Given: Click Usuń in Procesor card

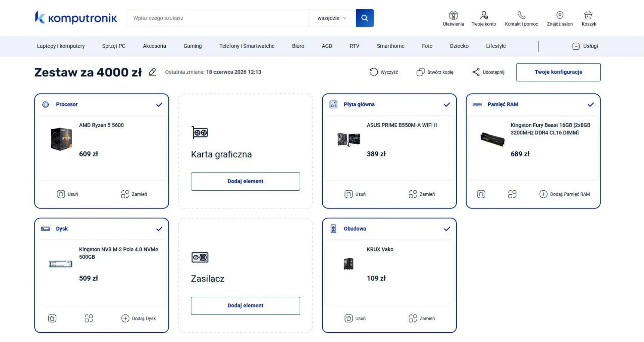Looking at the screenshot, I should click(x=67, y=194).
